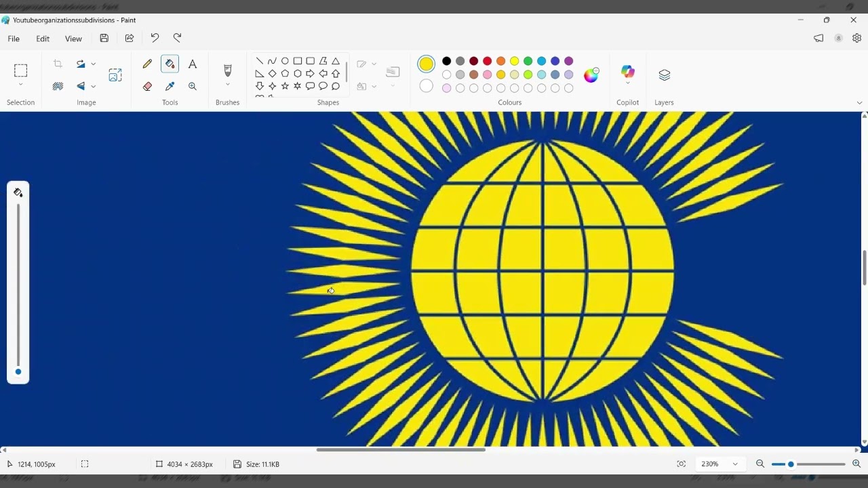868x488 pixels.
Task: Open the Resize and skew image tool
Action: [115, 75]
